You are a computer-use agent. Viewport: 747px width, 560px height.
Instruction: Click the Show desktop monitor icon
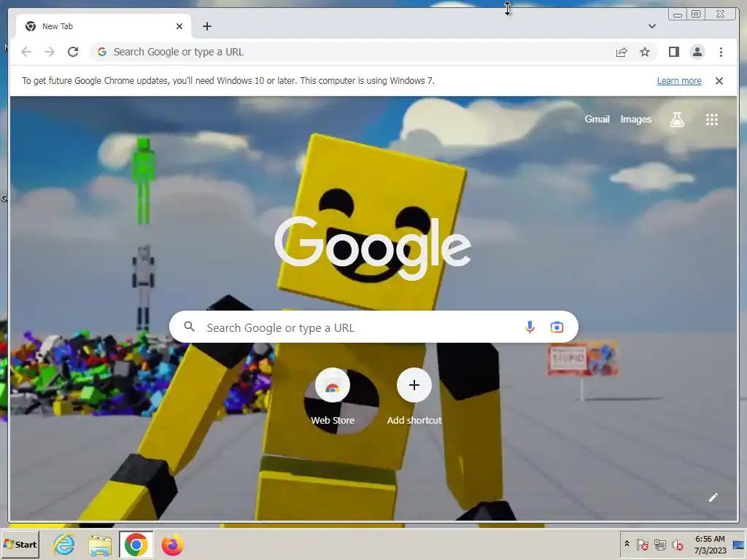(x=738, y=544)
